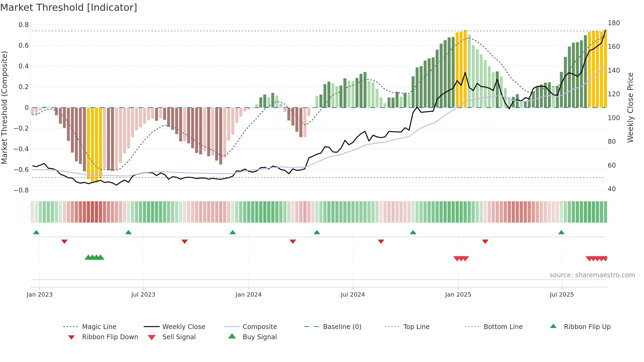The height and width of the screenshot is (362, 644).
Task: Click the green buy signal cluster in spring 2023
Action: click(x=94, y=257)
